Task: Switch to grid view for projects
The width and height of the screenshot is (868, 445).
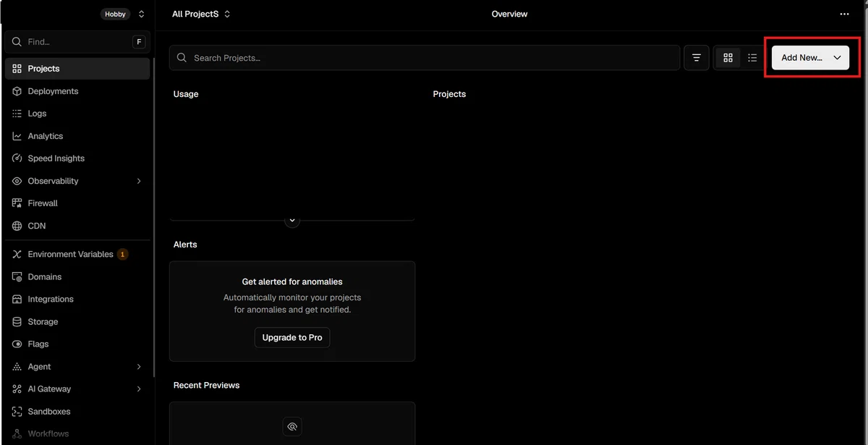Action: (728, 58)
